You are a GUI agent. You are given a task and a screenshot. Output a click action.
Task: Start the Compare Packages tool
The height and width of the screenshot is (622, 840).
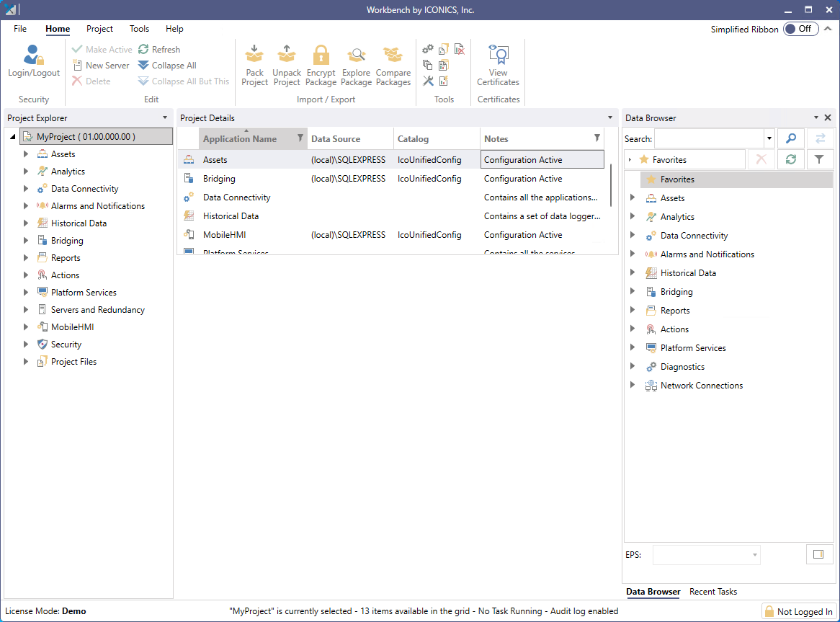point(393,66)
